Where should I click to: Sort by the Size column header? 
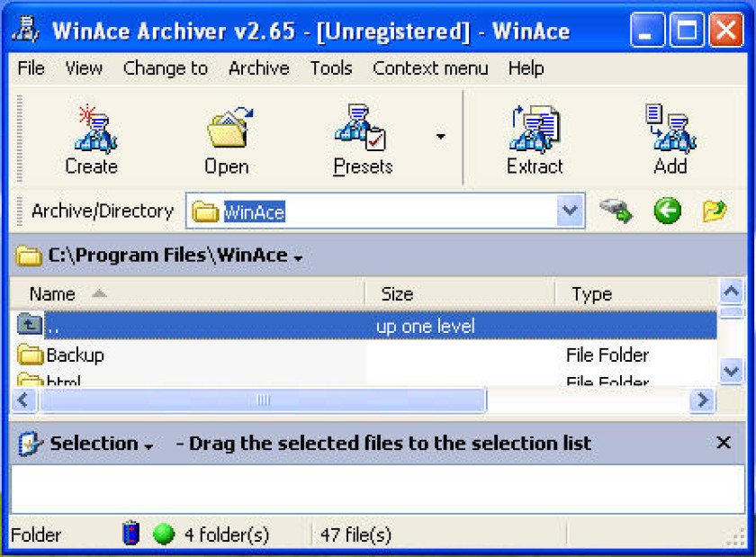[x=460, y=293]
